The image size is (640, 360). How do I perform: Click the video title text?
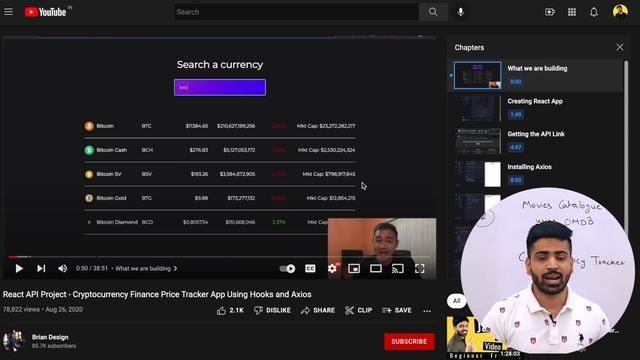[x=157, y=294]
